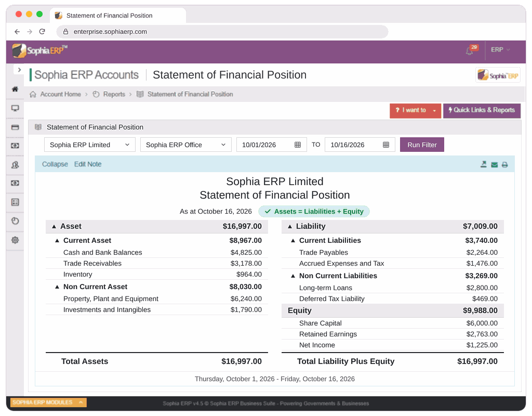Open the home icon in the sidebar
This screenshot has width=532, height=416.
(x=15, y=89)
